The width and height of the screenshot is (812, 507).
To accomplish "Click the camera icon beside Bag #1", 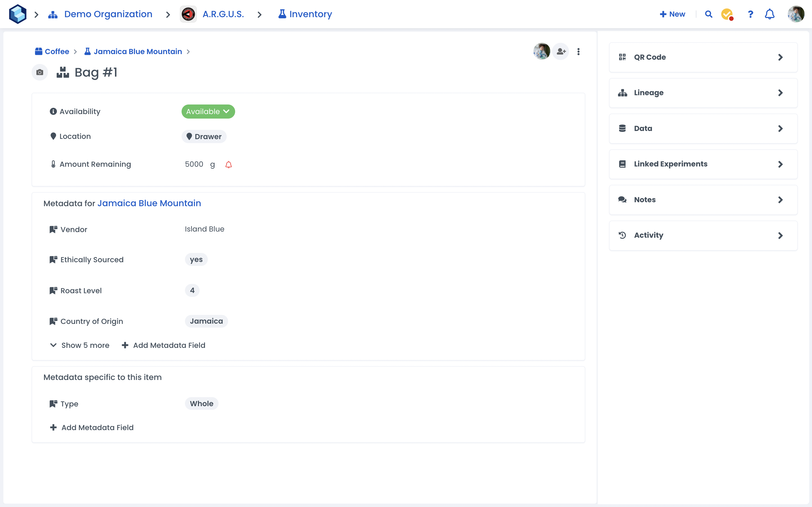I will click(39, 72).
